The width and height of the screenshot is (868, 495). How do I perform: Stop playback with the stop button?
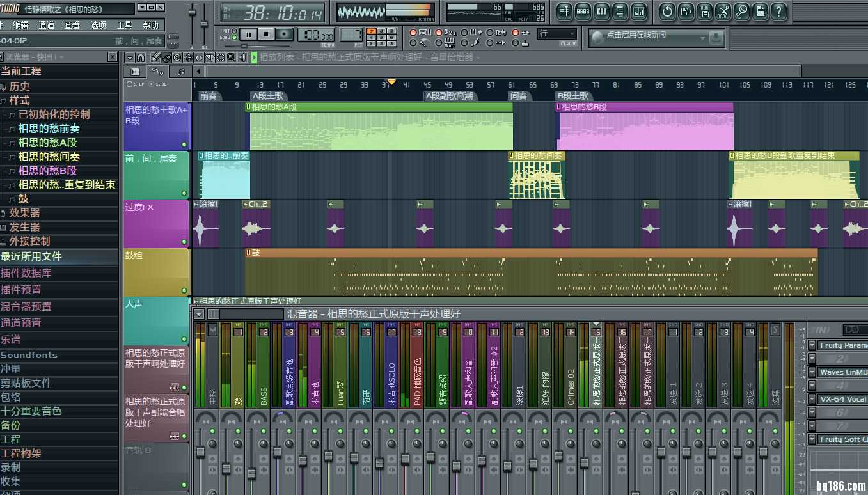click(266, 35)
